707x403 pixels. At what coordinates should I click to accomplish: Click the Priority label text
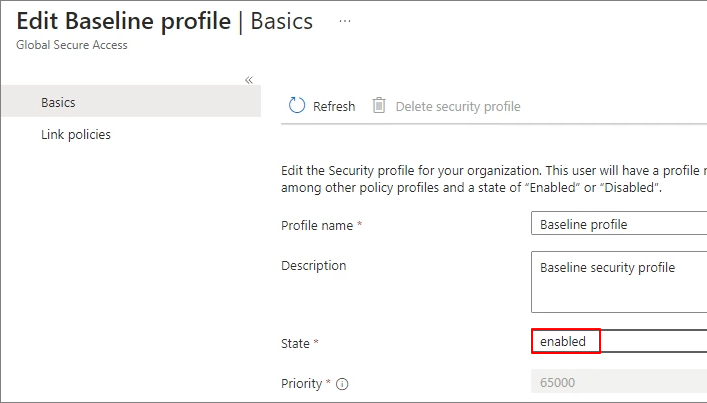point(302,384)
